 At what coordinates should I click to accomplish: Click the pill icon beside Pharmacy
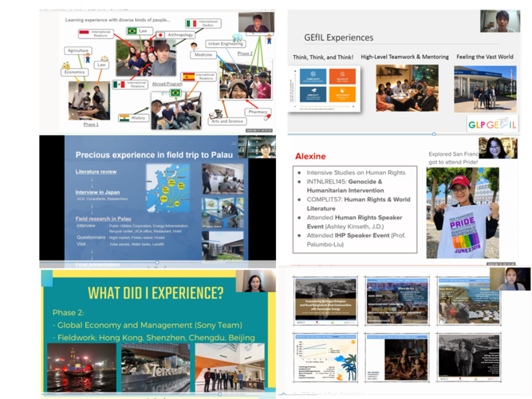tap(267, 117)
